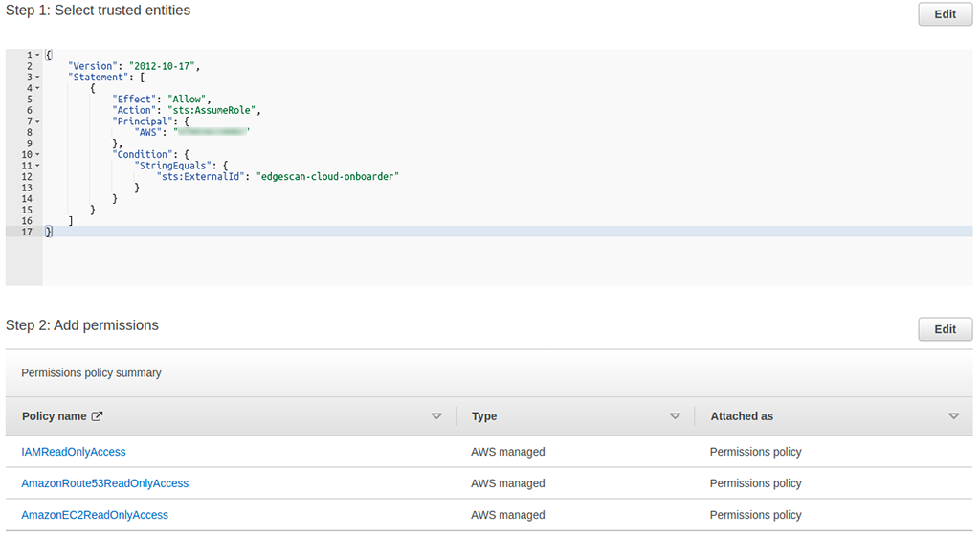Click the Step 1: Select trusted entities heading
This screenshot has height=537, width=980.
pos(99,11)
